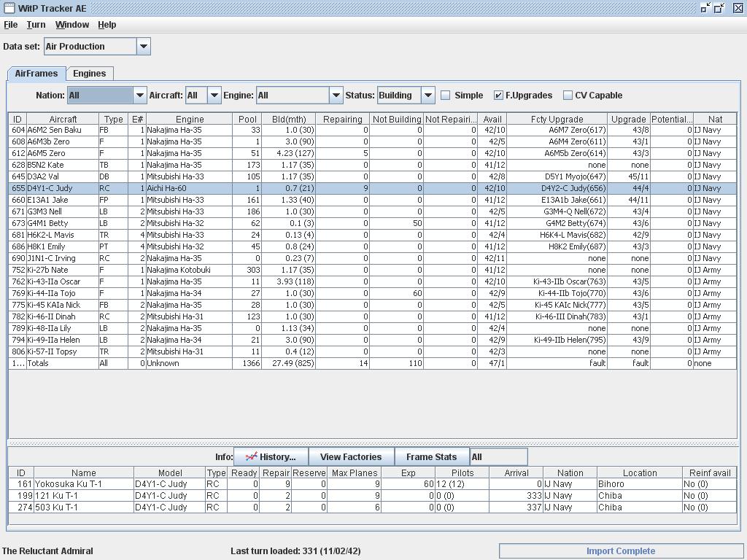
Task: Maximize the internal frame using title bar button
Action: tap(719, 7)
